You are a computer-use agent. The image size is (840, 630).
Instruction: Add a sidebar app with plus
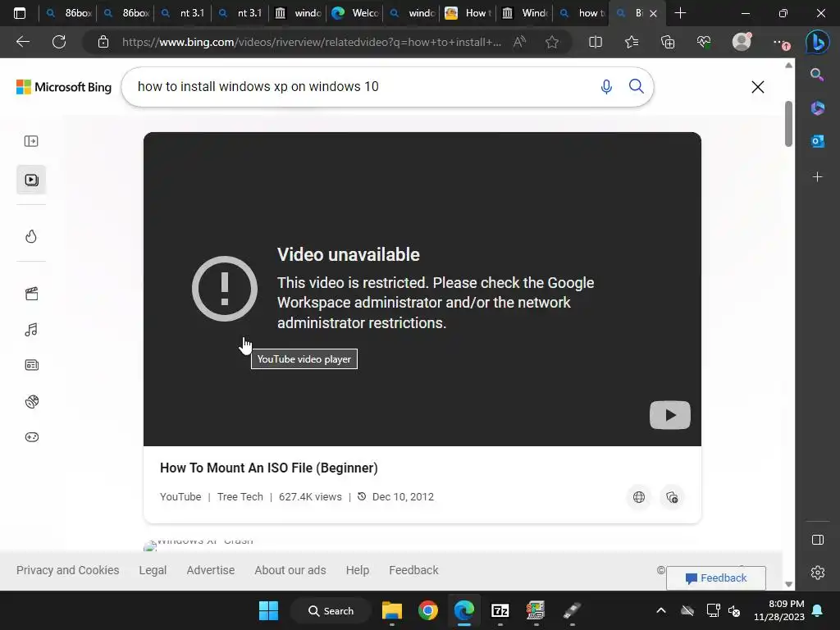818,177
